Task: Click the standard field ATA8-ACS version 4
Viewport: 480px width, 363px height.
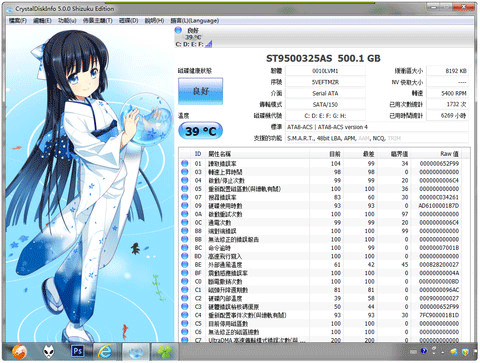Action: tap(377, 127)
